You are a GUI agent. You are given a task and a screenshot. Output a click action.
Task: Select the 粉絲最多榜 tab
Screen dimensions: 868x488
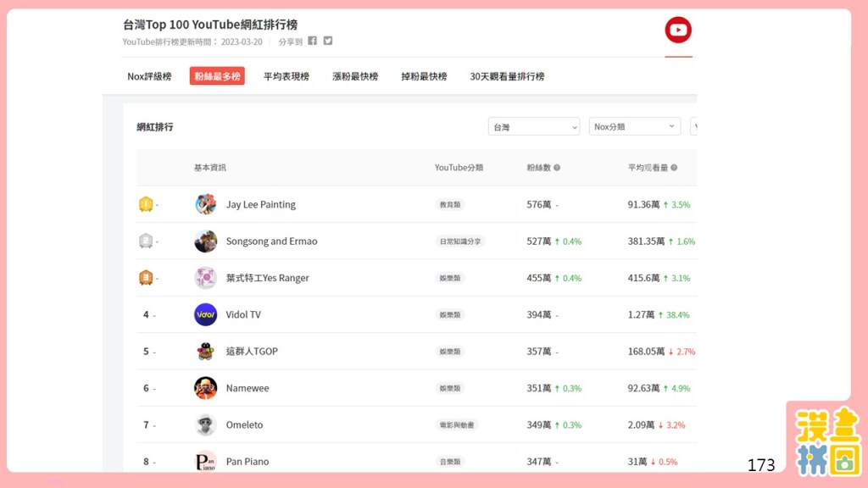(x=217, y=76)
